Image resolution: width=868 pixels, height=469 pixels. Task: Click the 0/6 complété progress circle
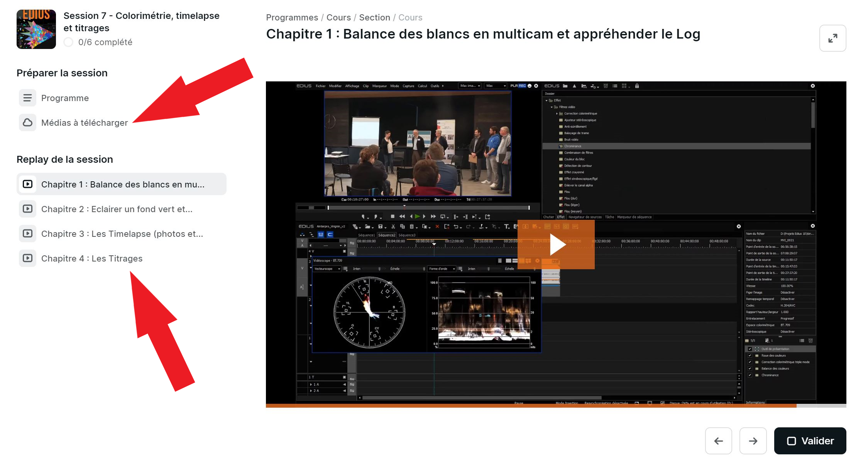68,42
